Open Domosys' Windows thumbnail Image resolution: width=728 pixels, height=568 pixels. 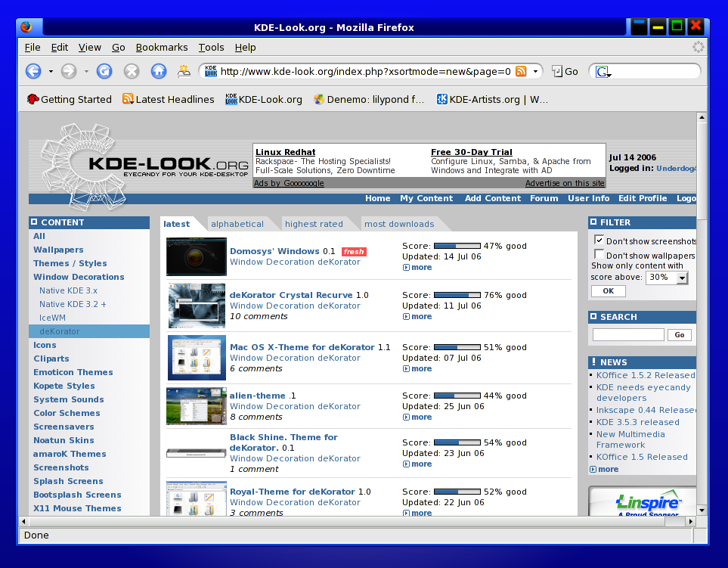(x=197, y=256)
